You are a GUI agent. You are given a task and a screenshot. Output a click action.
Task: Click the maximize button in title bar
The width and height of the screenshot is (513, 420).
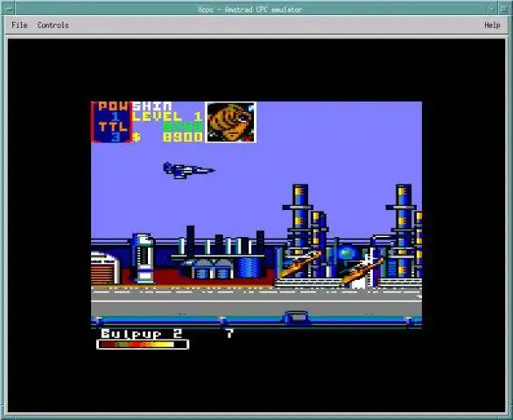click(x=504, y=9)
